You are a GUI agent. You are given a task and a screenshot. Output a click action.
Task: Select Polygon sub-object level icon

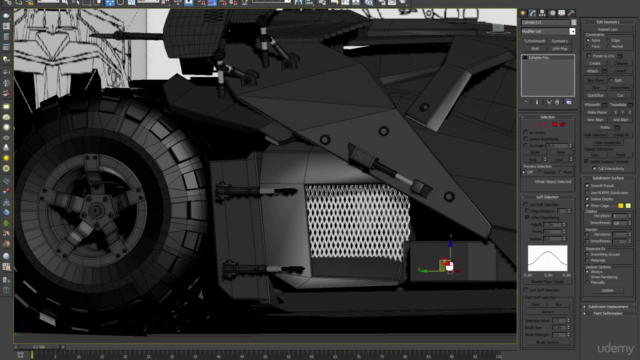tap(555, 124)
